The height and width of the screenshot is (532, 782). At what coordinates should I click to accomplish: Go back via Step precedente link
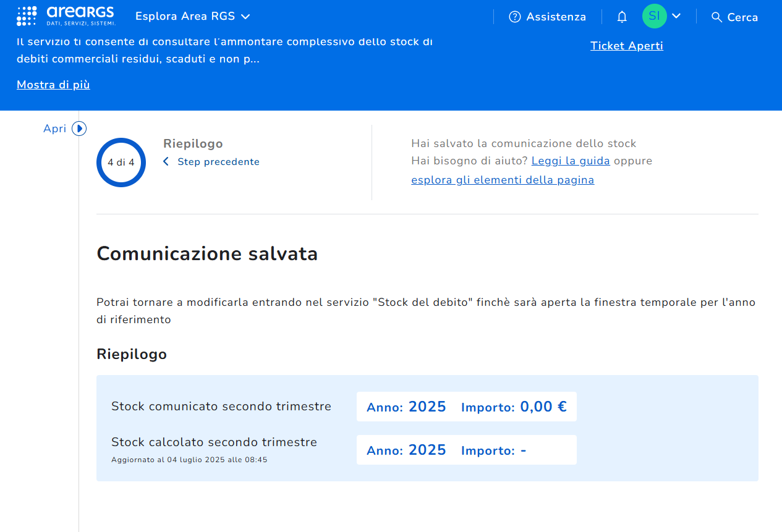click(x=218, y=162)
